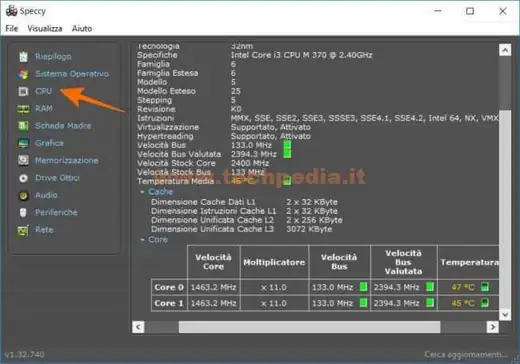
Task: Open the Grafica monitor icon
Action: tap(23, 143)
